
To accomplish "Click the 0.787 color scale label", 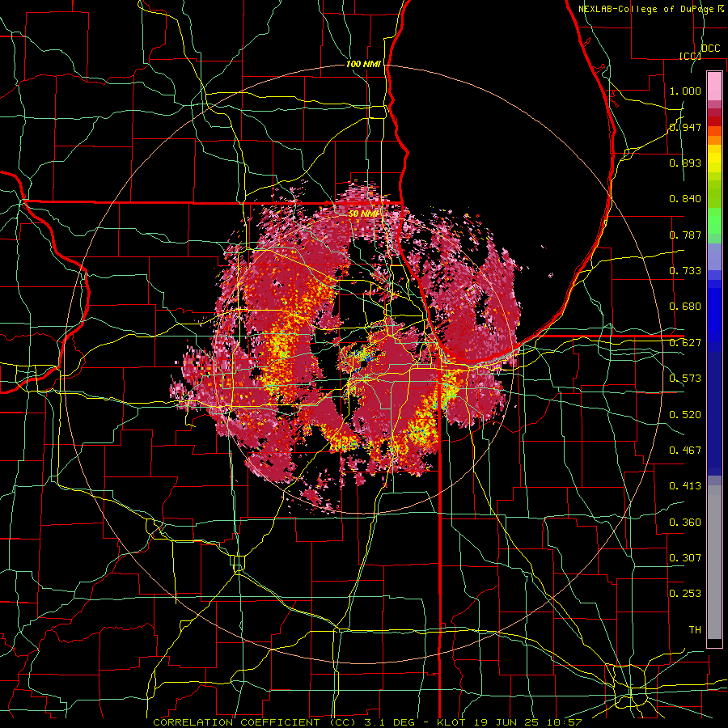I will pyautogui.click(x=685, y=235).
